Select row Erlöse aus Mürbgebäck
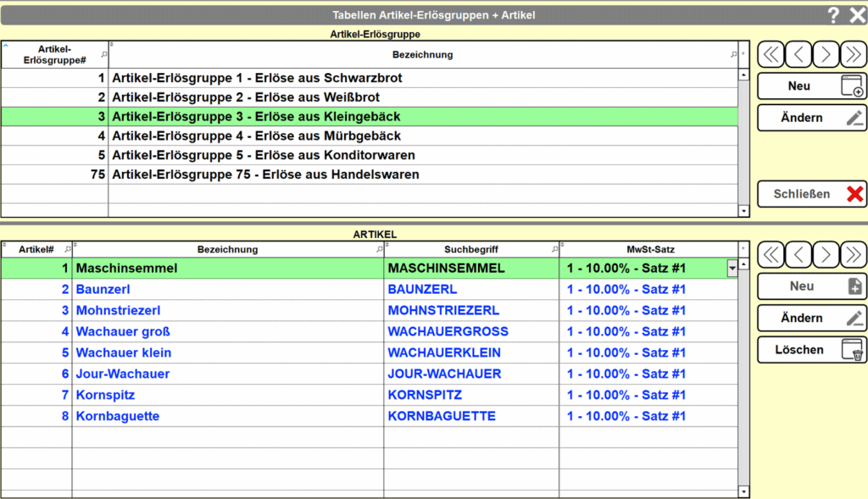 (370, 136)
